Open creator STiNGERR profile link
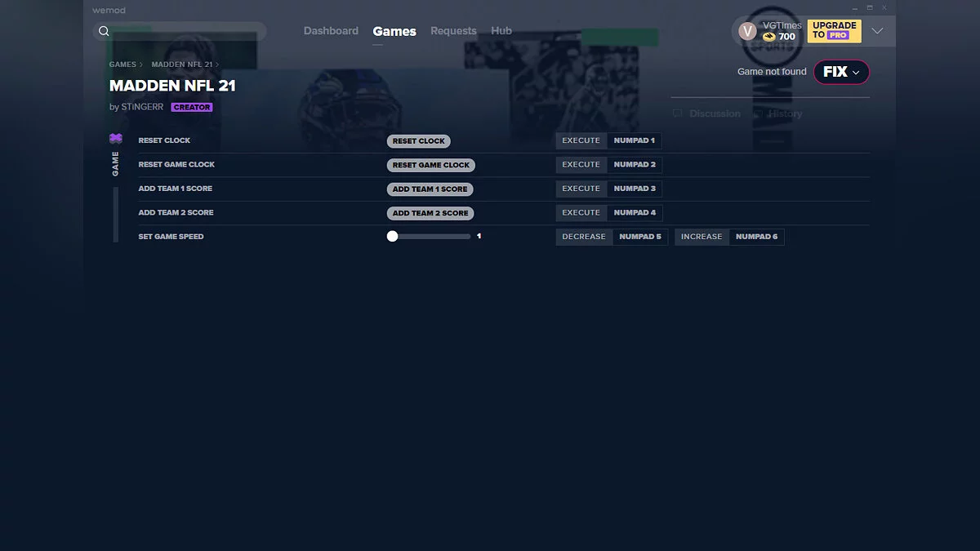 click(x=142, y=107)
